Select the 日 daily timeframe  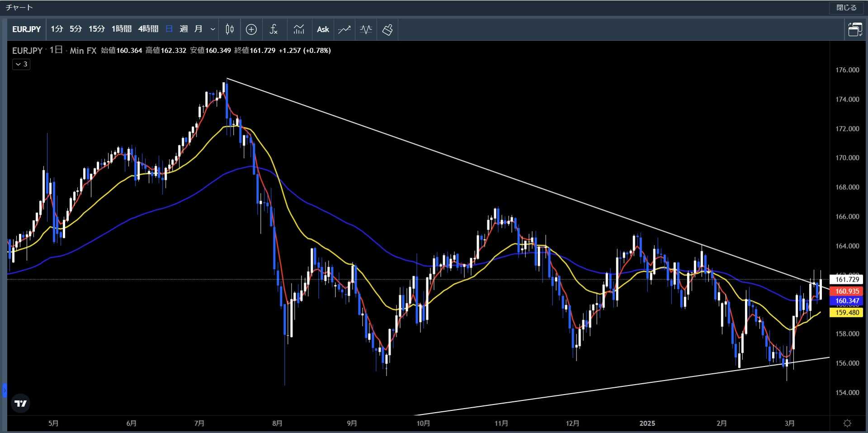(169, 29)
